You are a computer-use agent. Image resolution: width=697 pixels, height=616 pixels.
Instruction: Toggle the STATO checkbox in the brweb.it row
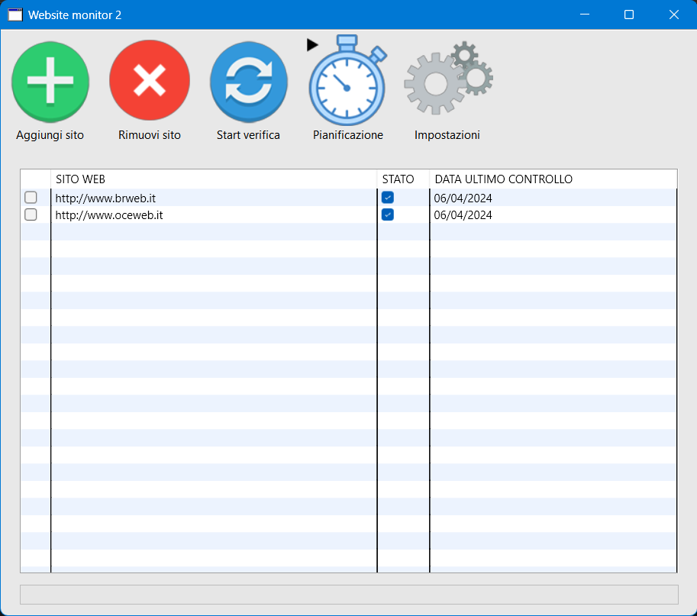pyautogui.click(x=388, y=198)
